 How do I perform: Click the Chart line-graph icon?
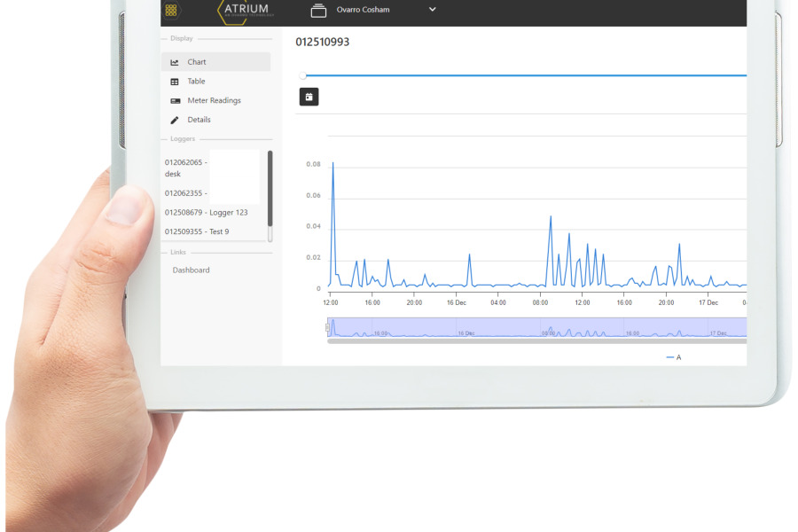tap(175, 62)
